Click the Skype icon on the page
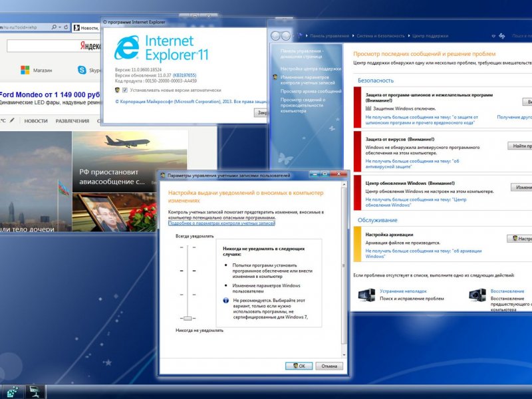Viewport: 532px width, 399px height. click(x=82, y=70)
